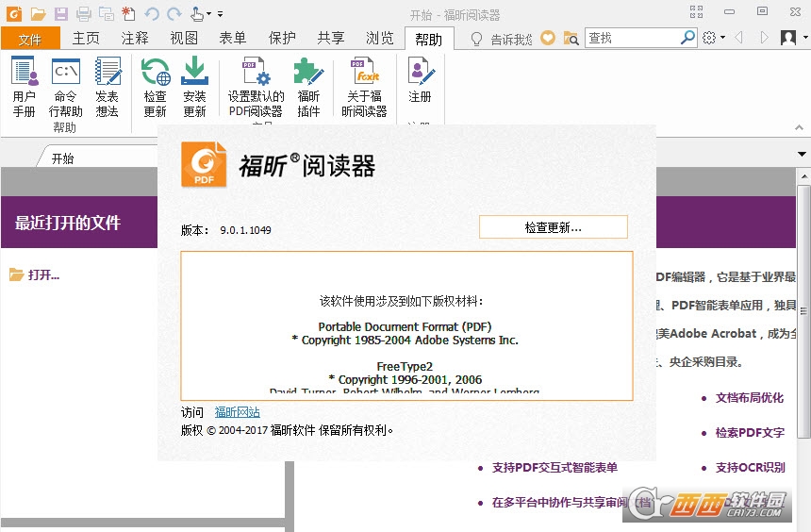Click the previous result left arrow
Viewport: 811px width, 532px height.
click(738, 38)
